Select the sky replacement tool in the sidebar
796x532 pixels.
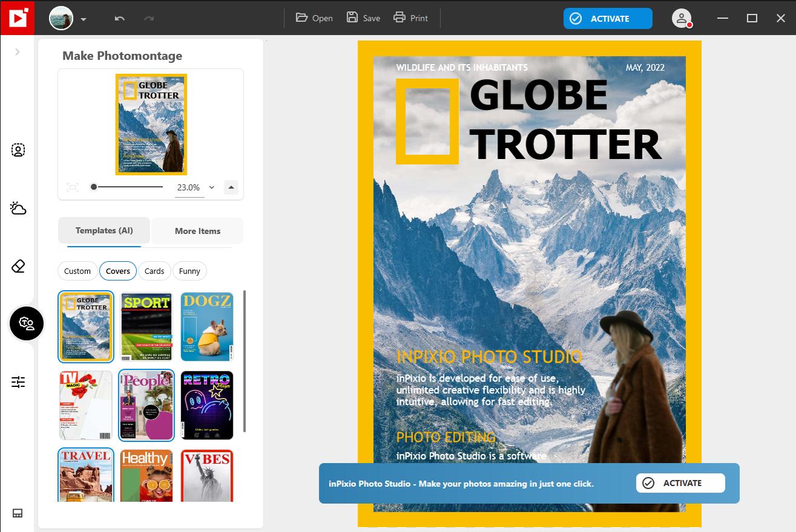tap(18, 209)
